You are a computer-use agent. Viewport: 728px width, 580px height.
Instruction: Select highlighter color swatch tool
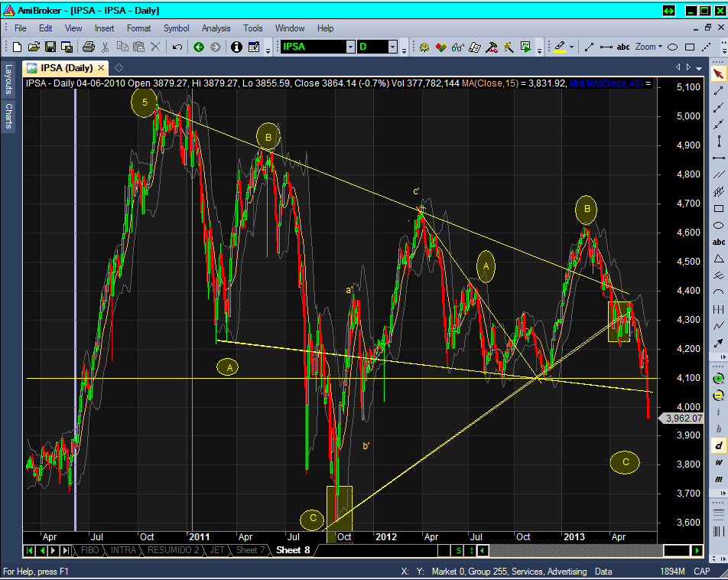pyautogui.click(x=560, y=47)
